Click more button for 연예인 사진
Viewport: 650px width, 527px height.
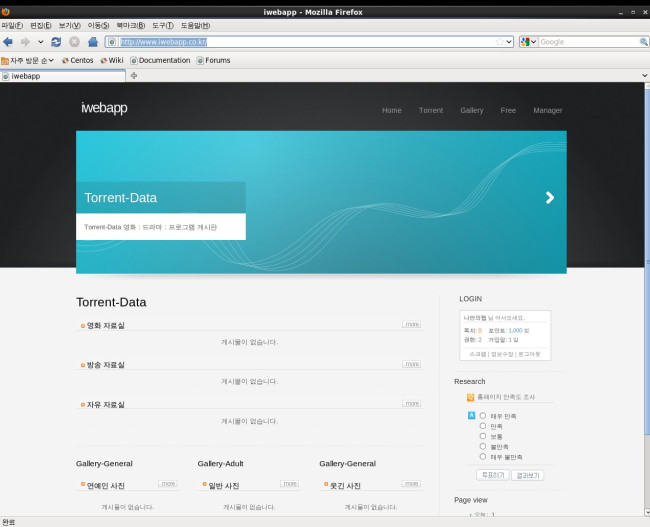[168, 483]
